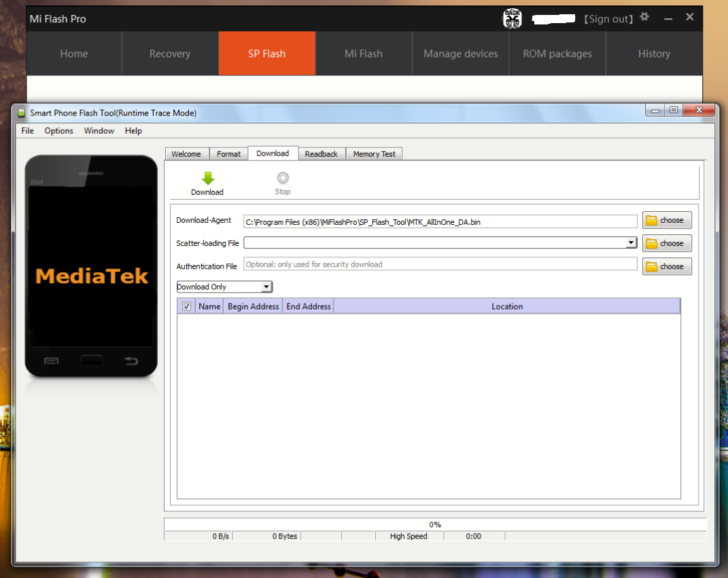Click folder choose icon for Scatter-loading File
The width and height of the screenshot is (728, 578).
tap(652, 243)
